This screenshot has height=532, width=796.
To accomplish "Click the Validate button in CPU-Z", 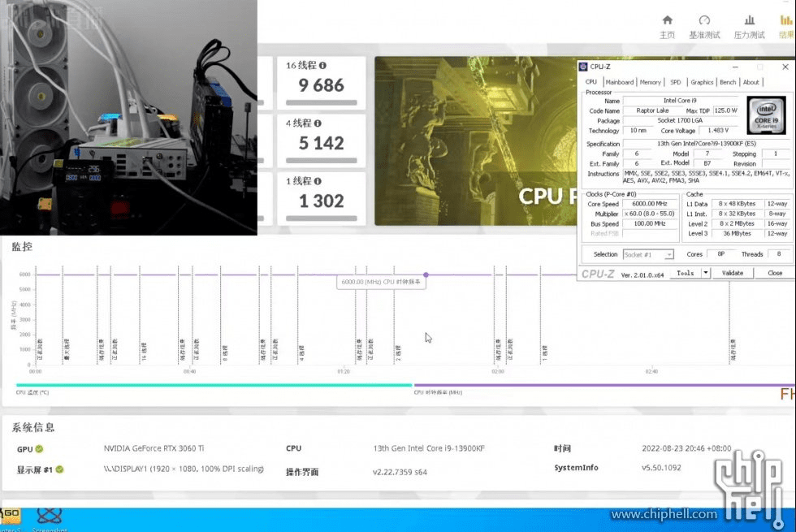I will 733,273.
